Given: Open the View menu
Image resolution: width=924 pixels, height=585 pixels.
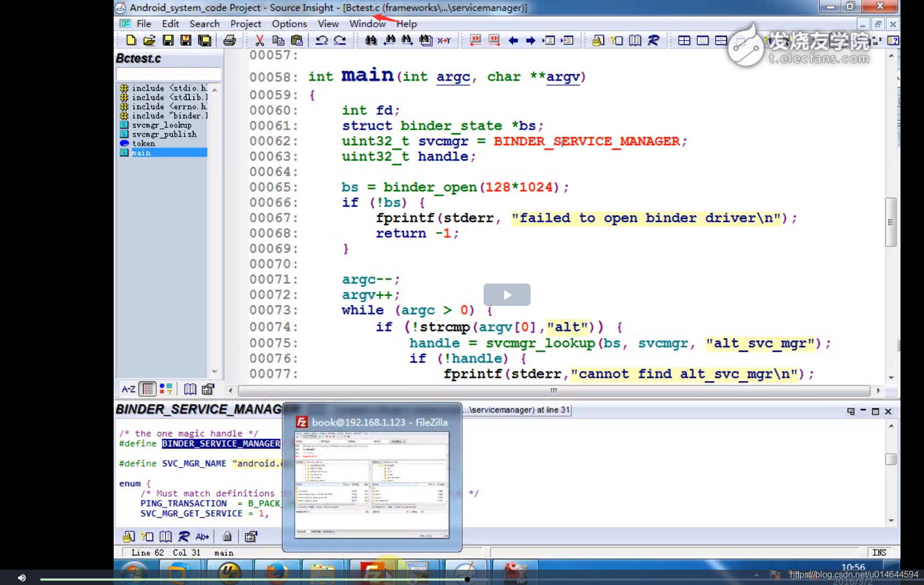Looking at the screenshot, I should tap(328, 23).
